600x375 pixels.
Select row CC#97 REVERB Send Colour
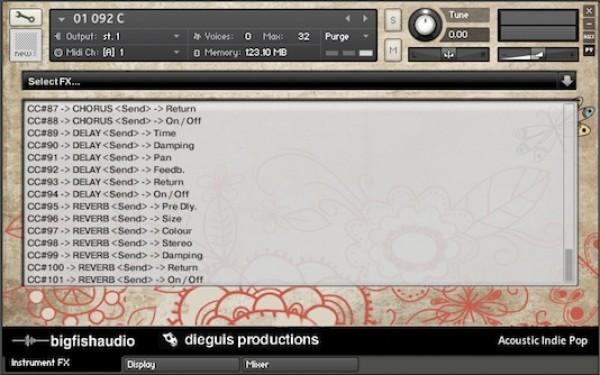pos(110,231)
